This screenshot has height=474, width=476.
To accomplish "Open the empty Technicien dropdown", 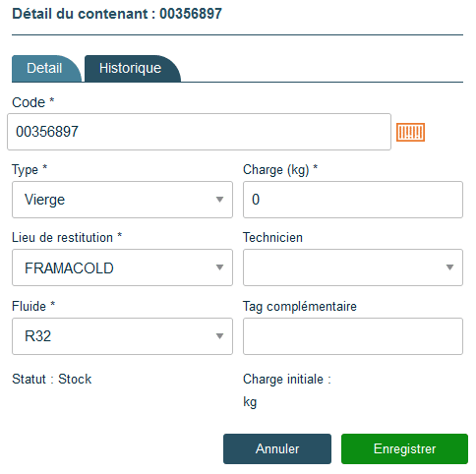I will click(353, 267).
